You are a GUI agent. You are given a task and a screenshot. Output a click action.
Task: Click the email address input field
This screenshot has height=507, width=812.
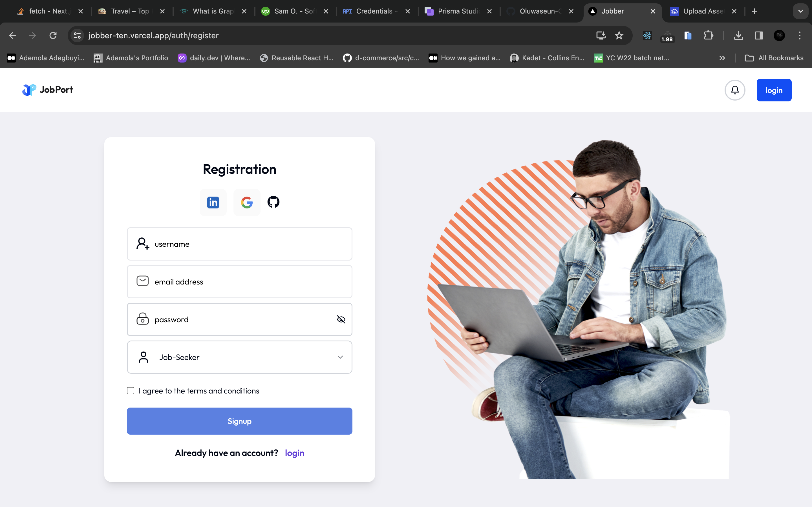[x=240, y=282]
